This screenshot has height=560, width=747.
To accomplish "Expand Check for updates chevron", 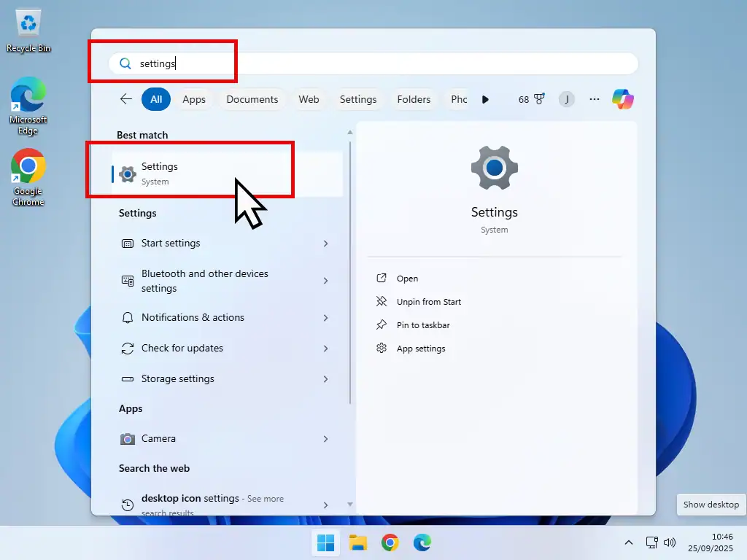I will click(x=326, y=349).
